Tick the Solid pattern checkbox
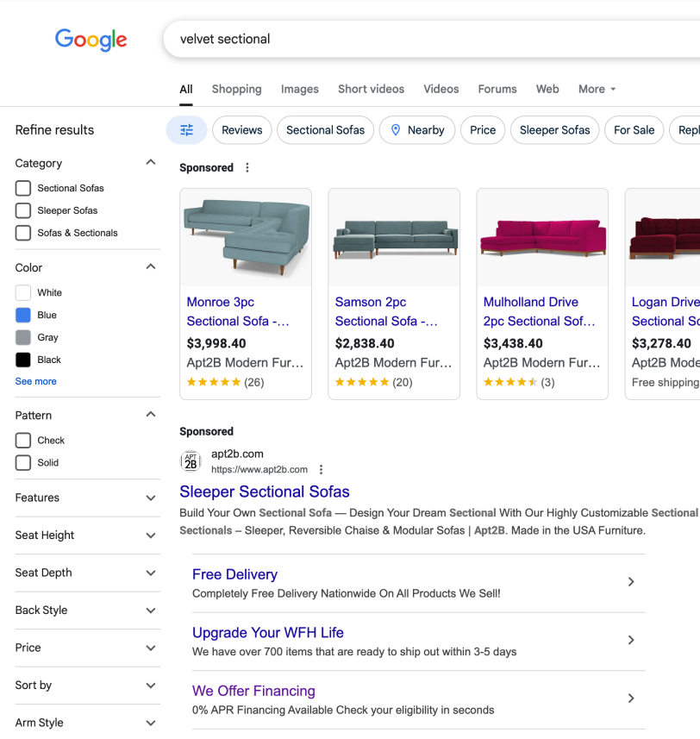 click(x=23, y=463)
